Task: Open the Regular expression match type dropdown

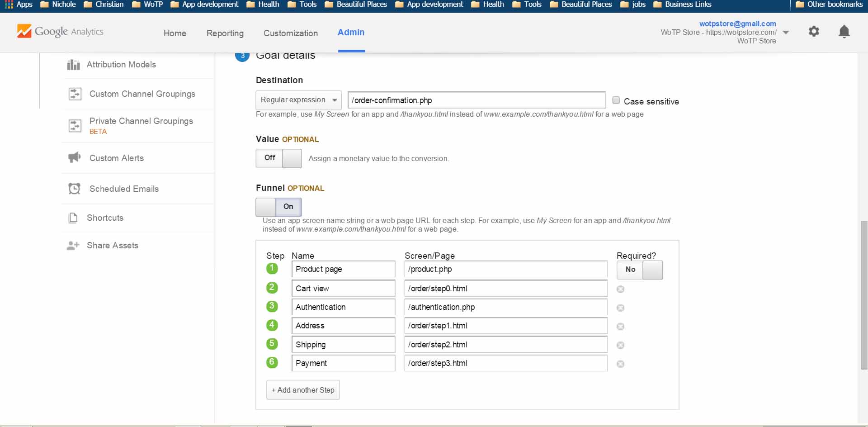Action: coord(298,100)
